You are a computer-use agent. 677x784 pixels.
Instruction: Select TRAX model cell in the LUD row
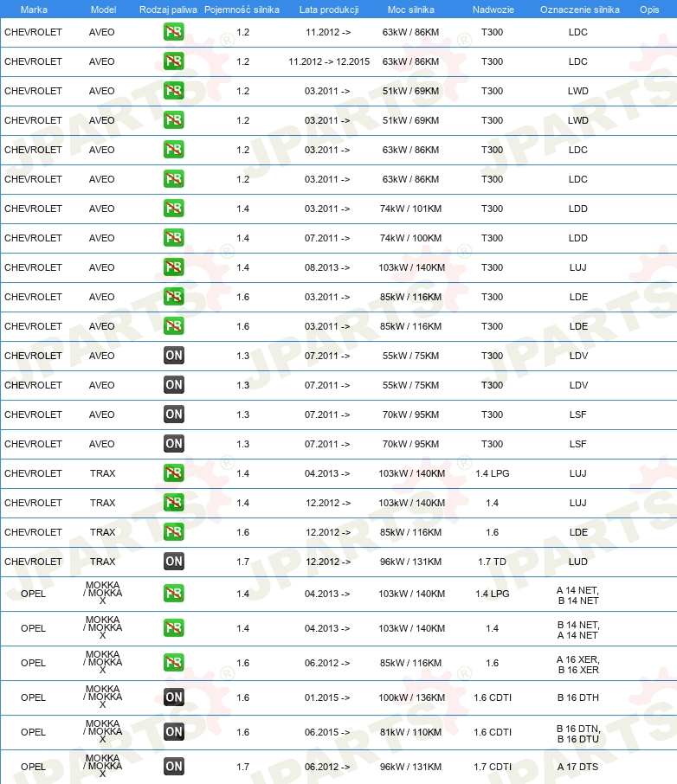click(102, 562)
